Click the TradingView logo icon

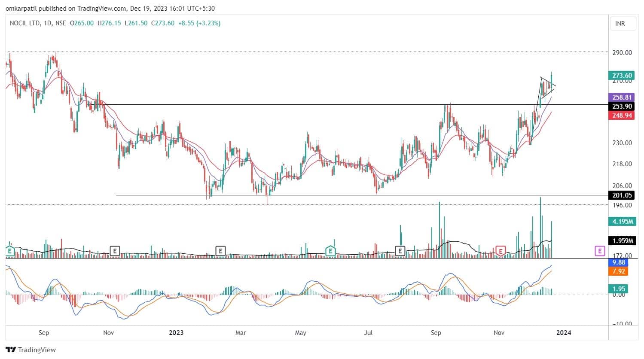click(11, 350)
